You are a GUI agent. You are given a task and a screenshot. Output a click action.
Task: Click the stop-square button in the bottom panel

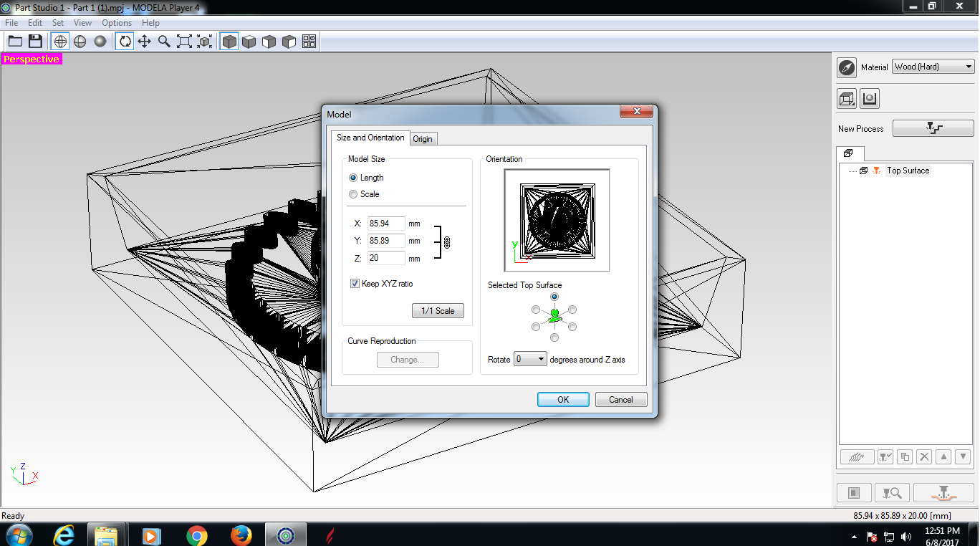pos(854,493)
